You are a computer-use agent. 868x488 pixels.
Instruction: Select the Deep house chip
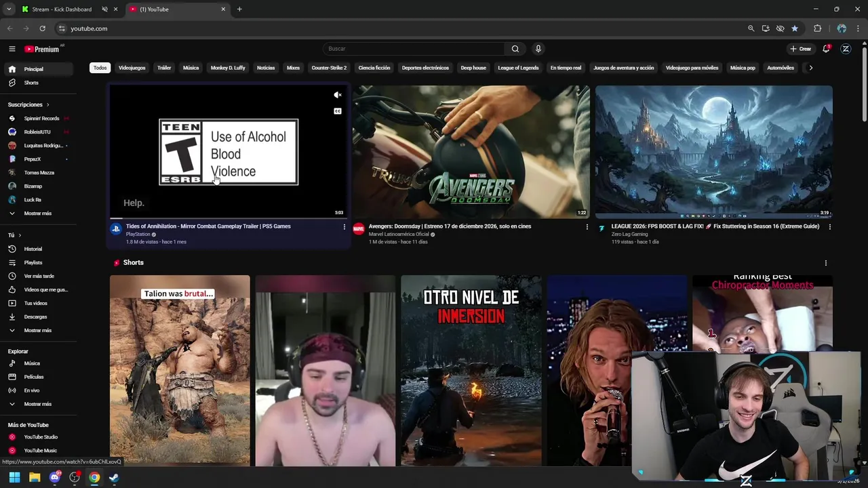point(473,68)
